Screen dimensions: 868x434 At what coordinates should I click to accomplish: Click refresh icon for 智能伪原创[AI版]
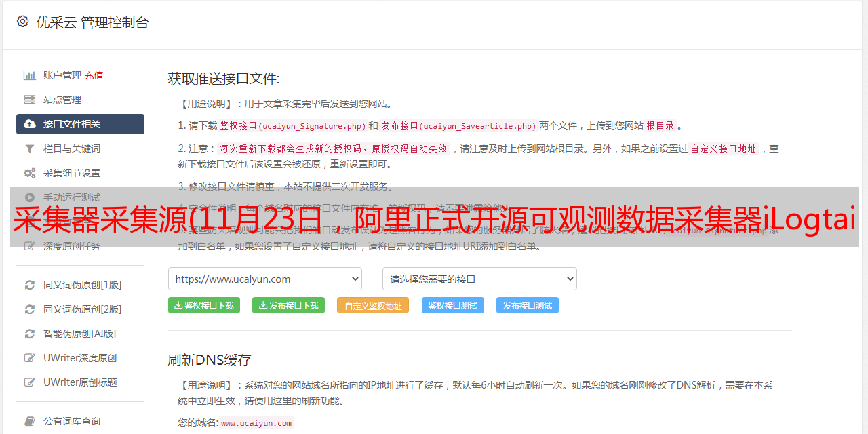click(x=30, y=334)
